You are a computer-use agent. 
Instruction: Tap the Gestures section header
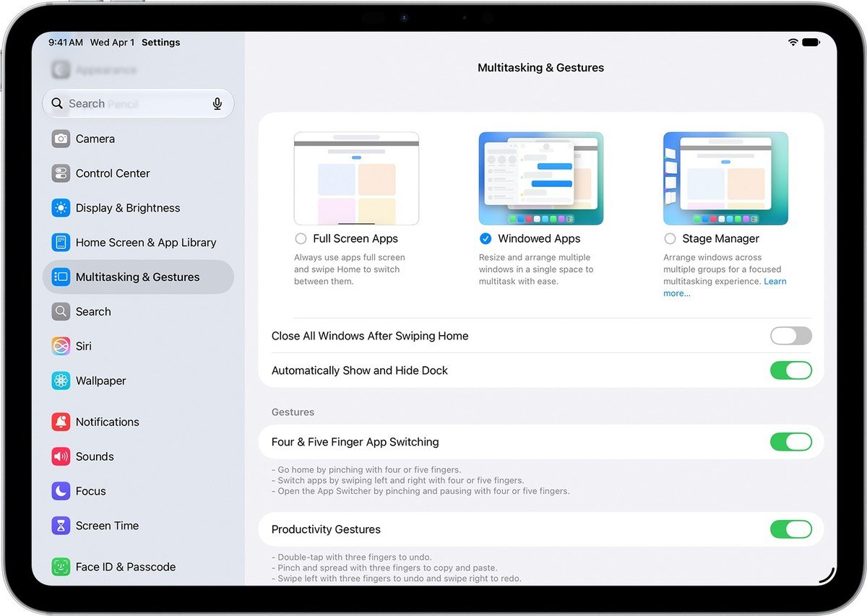(293, 412)
